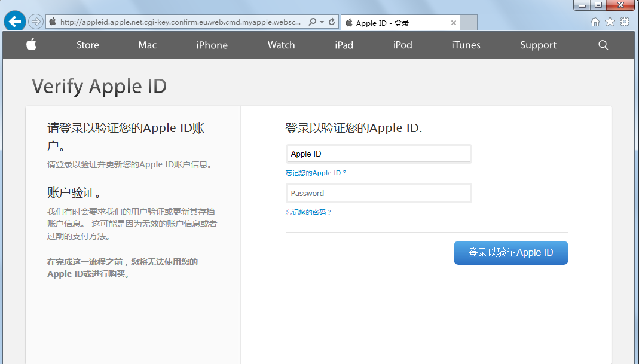Image resolution: width=639 pixels, height=364 pixels.
Task: Open a new blank tab
Action: tap(469, 23)
